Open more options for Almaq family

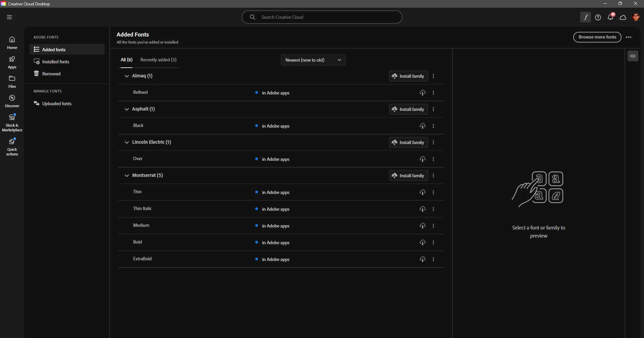(433, 76)
